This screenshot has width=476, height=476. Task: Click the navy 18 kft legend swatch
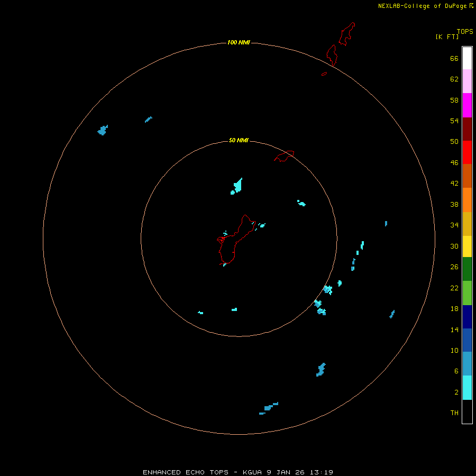467,317
